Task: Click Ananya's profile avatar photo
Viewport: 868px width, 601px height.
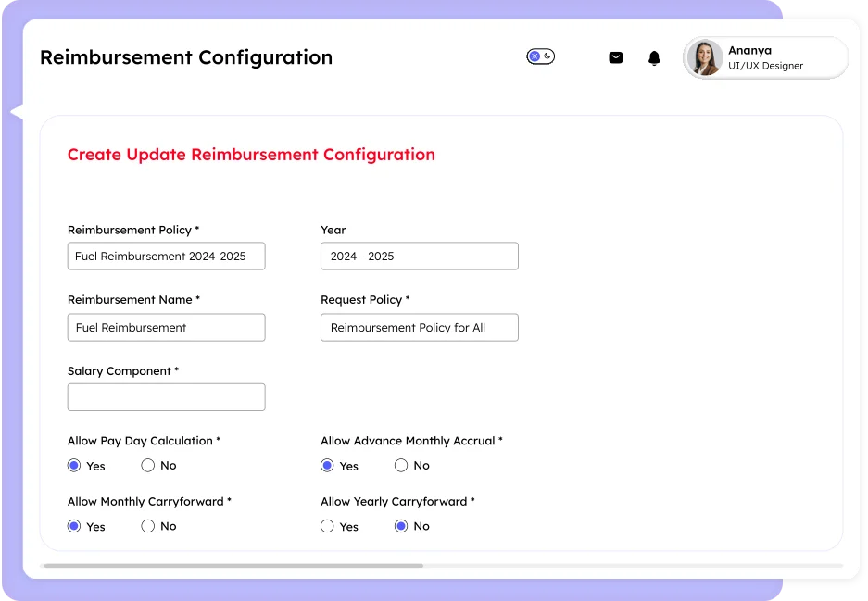Action: 705,57
